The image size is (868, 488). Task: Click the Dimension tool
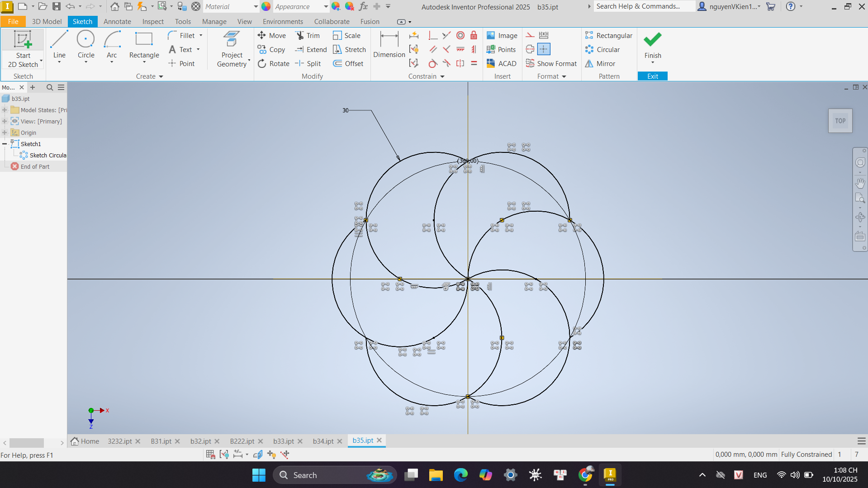click(x=389, y=45)
